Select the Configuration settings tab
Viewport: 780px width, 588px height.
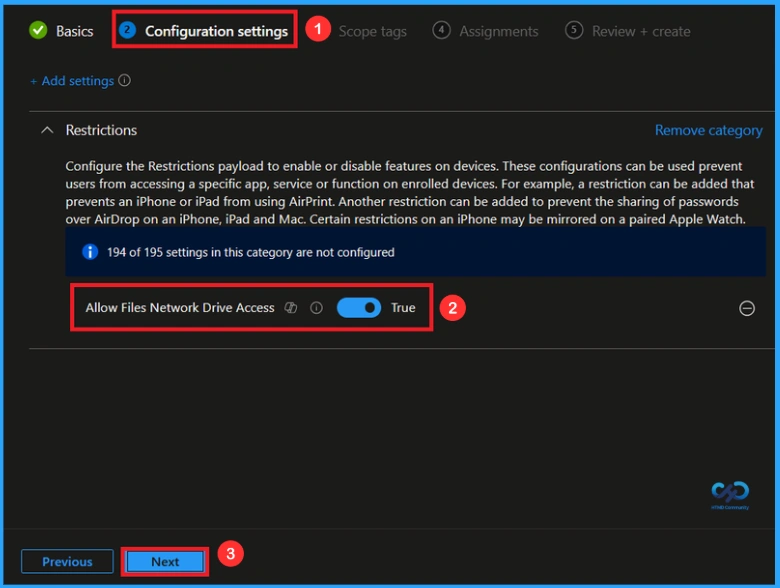pyautogui.click(x=216, y=31)
